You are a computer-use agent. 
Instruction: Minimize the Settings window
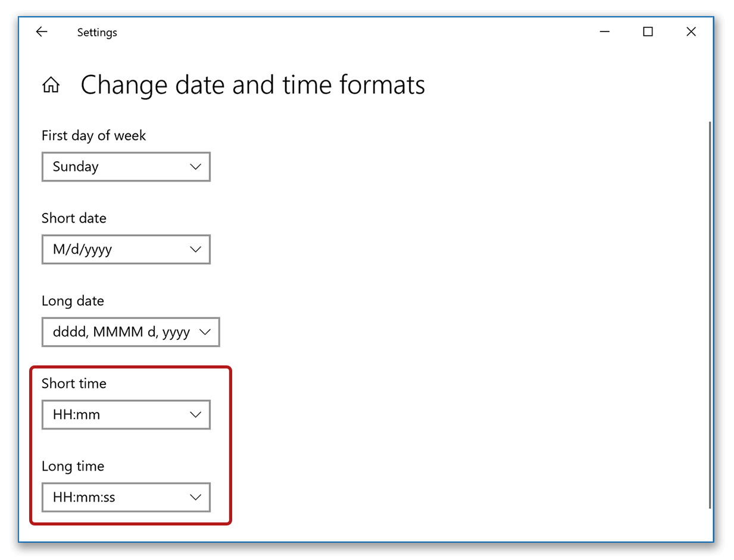click(605, 32)
